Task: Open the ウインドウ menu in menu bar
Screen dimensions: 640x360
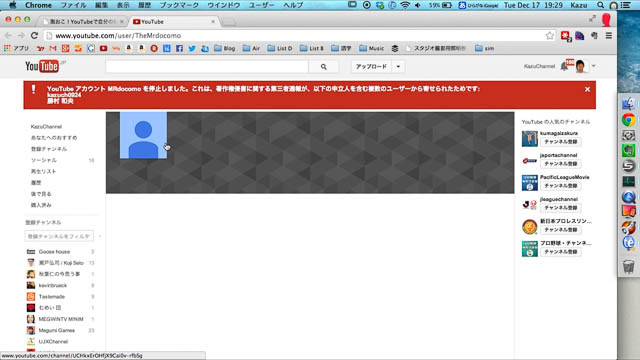Action: pos(223,5)
